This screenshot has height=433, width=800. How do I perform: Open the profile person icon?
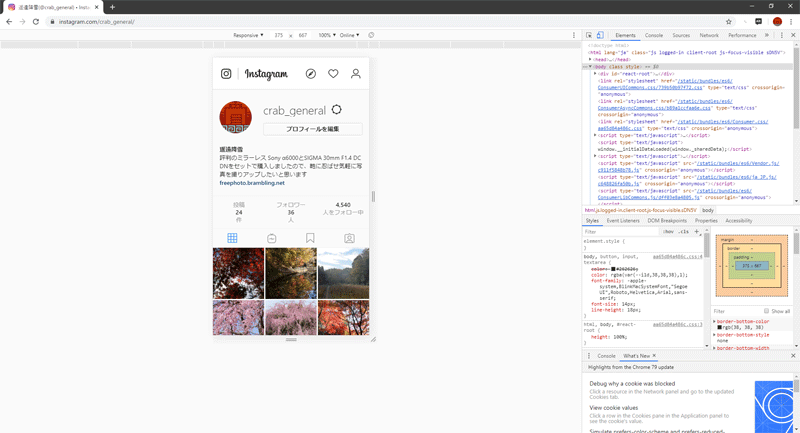coord(356,74)
